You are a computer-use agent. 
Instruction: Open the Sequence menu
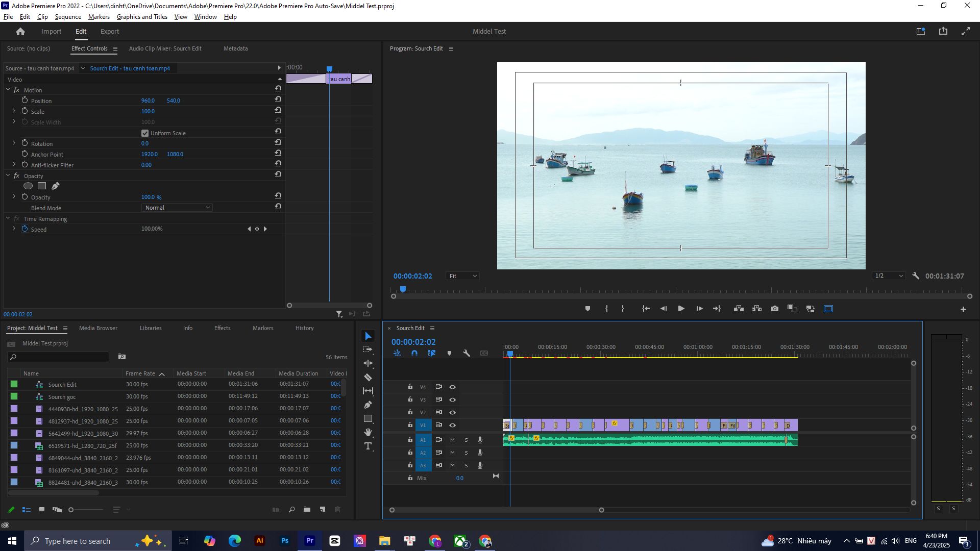pyautogui.click(x=68, y=17)
